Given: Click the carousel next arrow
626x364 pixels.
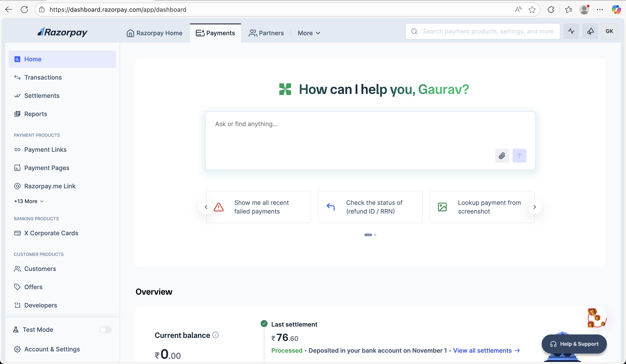Looking at the screenshot, I should 534,207.
